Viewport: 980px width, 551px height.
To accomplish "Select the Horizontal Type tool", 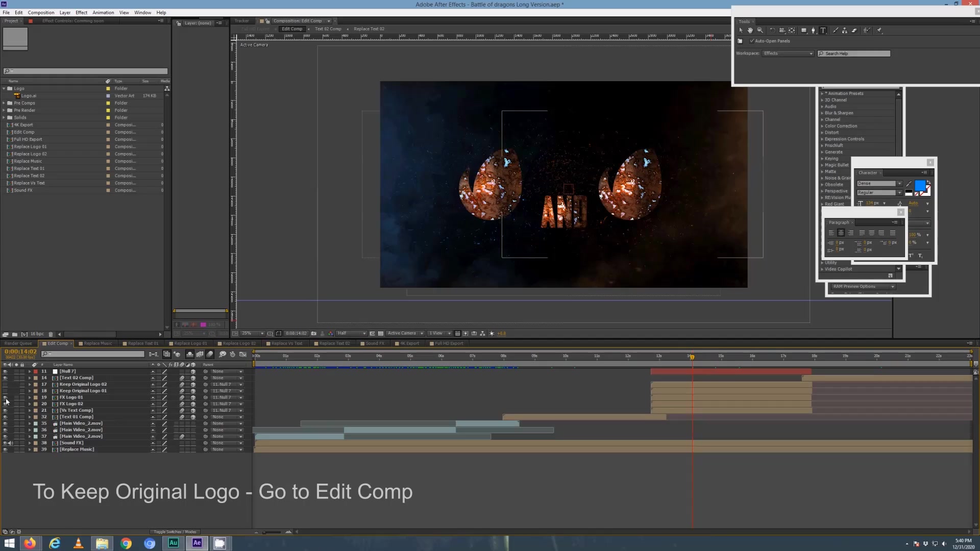I will 823,31.
